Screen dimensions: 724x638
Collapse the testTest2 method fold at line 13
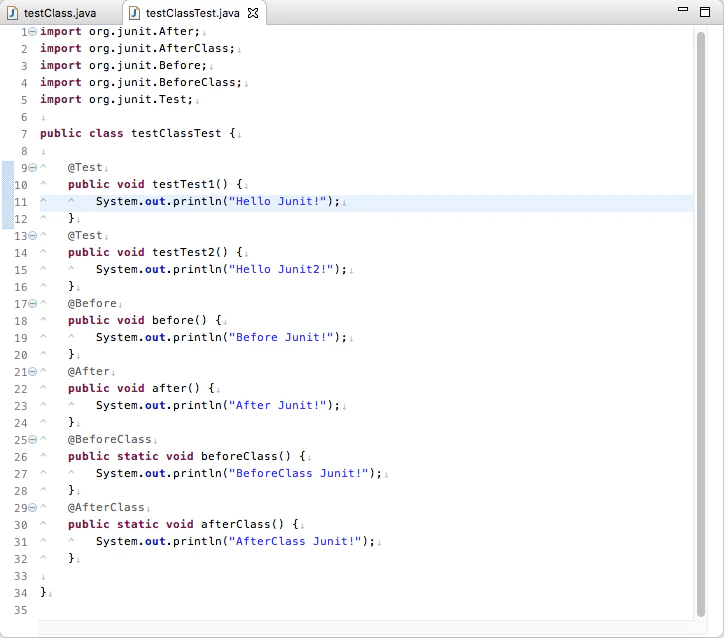[x=32, y=236]
